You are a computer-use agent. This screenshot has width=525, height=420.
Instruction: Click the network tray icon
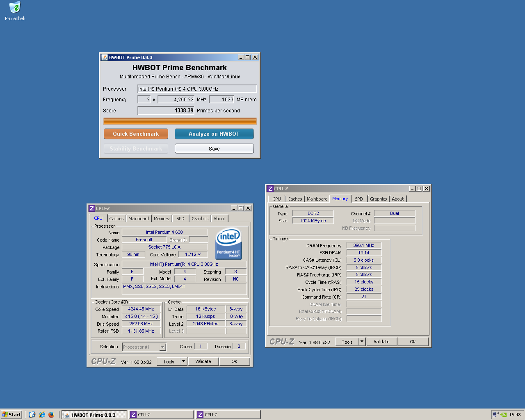point(495,415)
